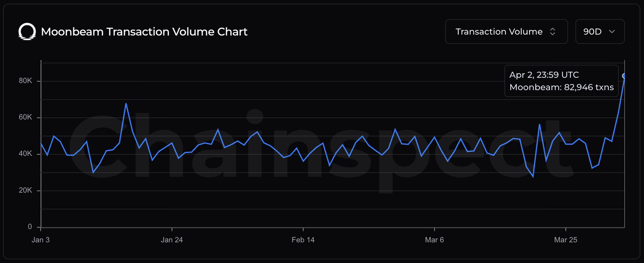Select the 40K y-axis label

pos(25,154)
